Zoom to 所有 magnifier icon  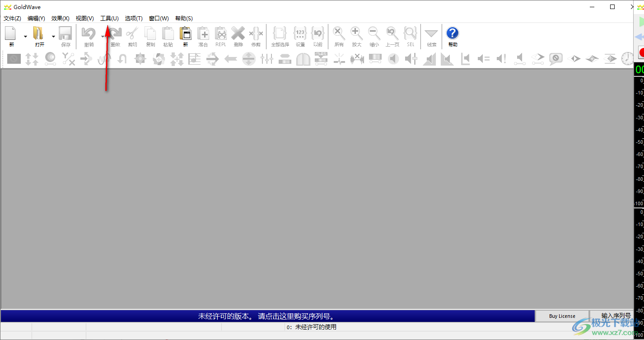tap(339, 36)
